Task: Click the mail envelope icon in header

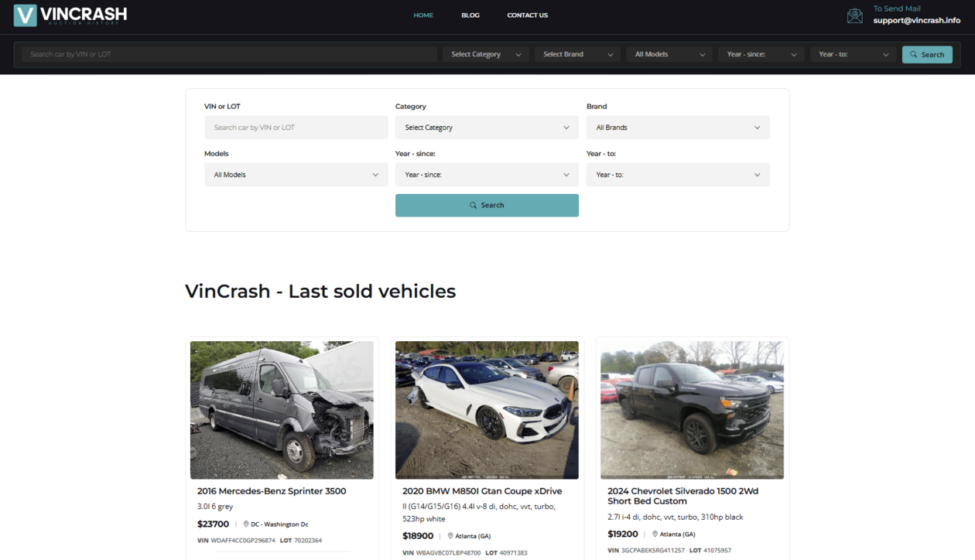Action: tap(854, 15)
